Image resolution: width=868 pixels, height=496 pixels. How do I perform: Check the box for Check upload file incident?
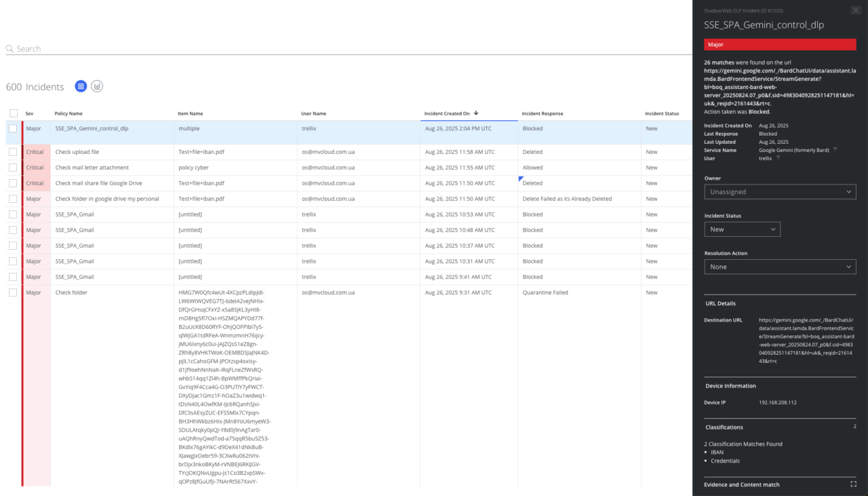14,152
